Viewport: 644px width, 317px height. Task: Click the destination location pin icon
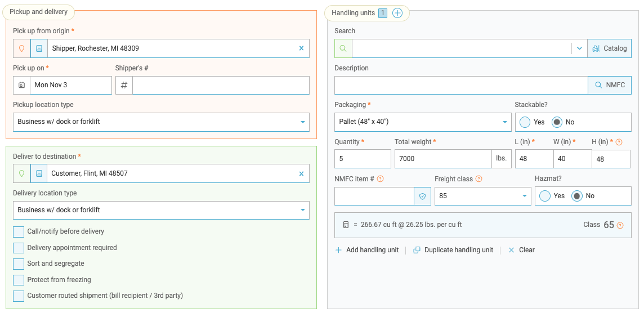[22, 173]
